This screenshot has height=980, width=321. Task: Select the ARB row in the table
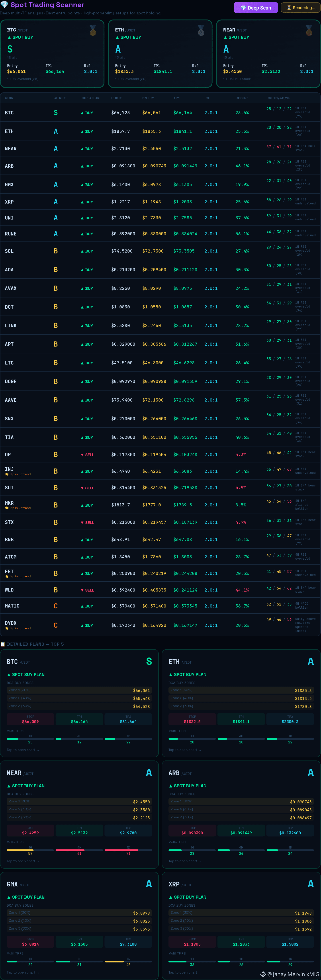[x=160, y=166]
